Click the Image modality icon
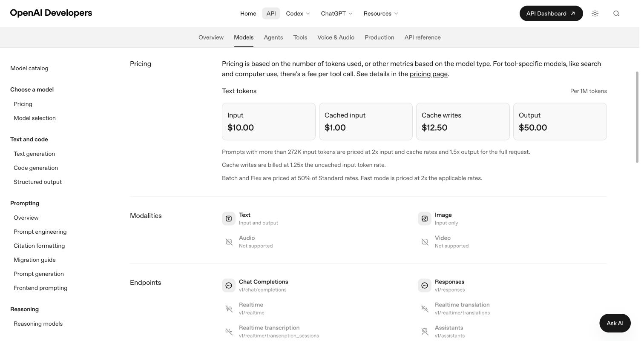Viewport: 644px width, 341px height. (x=425, y=219)
